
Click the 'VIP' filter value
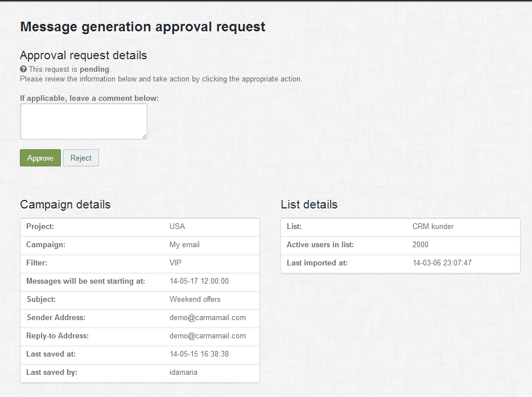pos(175,263)
